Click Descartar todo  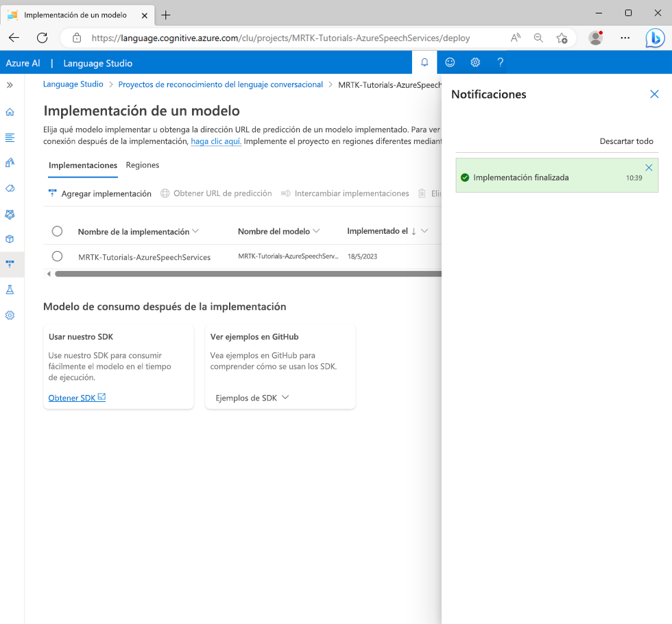(x=626, y=141)
